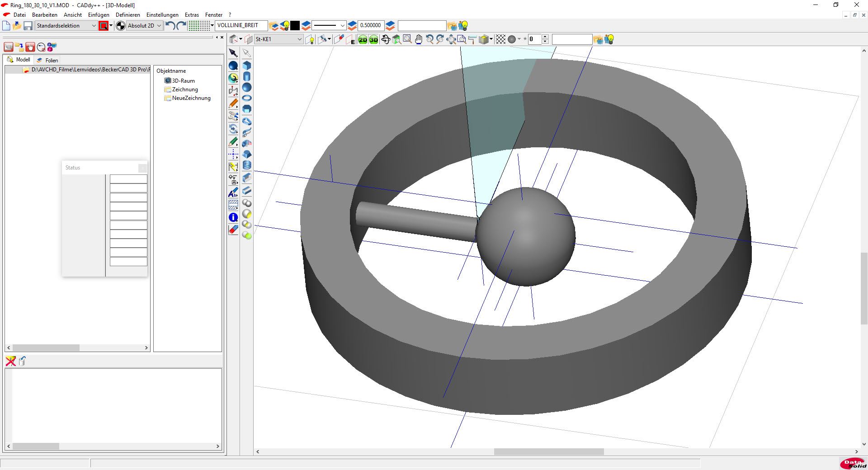Select the eraser delete tool
This screenshot has width=868, height=470.
tap(233, 230)
